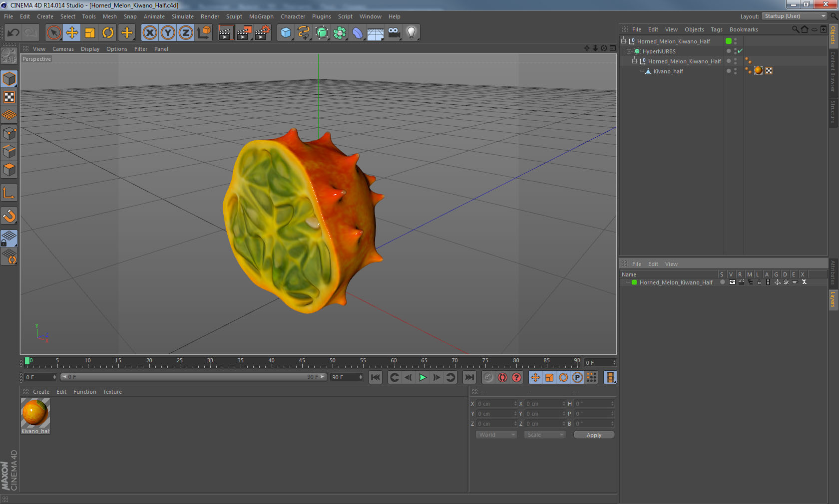Image resolution: width=839 pixels, height=504 pixels.
Task: Add a camera object
Action: [394, 33]
